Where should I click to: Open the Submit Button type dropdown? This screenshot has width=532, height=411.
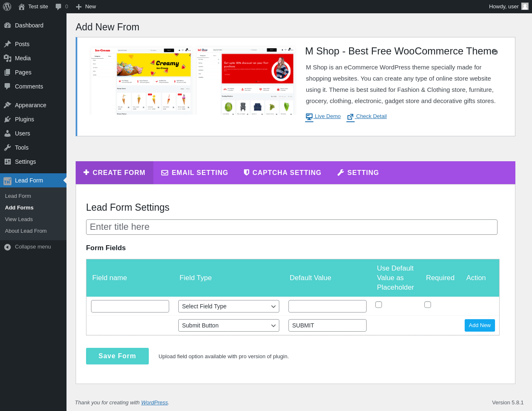[x=229, y=325]
